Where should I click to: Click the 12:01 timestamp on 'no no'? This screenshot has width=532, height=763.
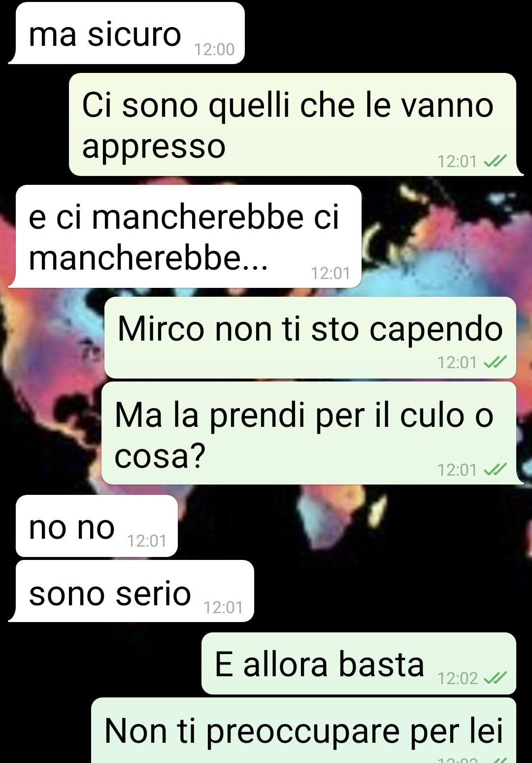click(x=147, y=541)
